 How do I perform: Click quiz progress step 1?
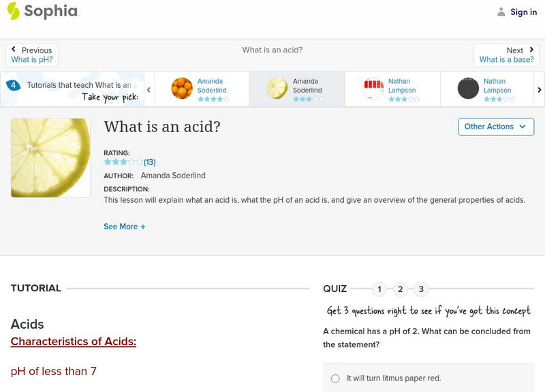point(379,289)
